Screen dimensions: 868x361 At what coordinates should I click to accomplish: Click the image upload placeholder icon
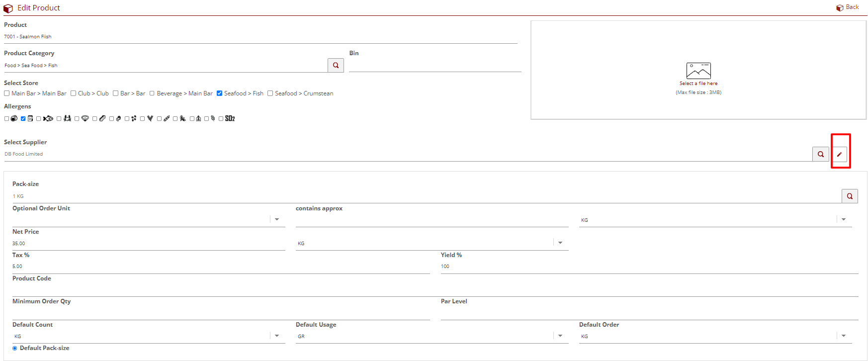[x=698, y=71]
